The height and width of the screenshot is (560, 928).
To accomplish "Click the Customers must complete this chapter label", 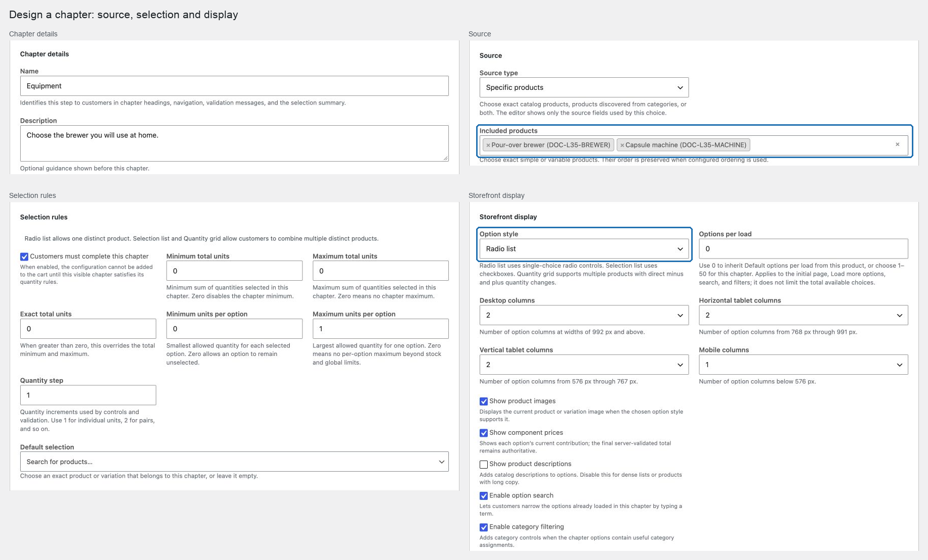I will pos(89,257).
